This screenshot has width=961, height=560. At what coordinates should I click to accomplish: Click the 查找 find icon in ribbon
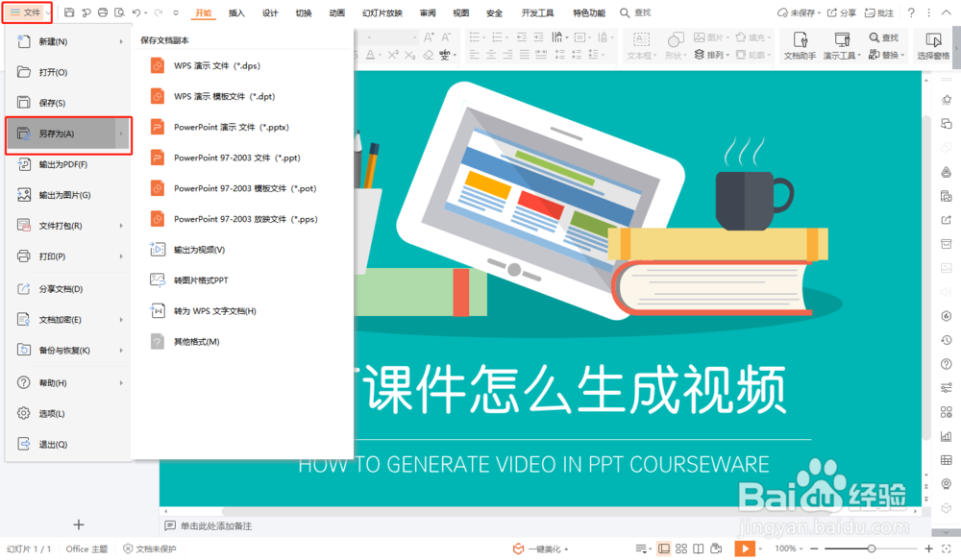(883, 38)
